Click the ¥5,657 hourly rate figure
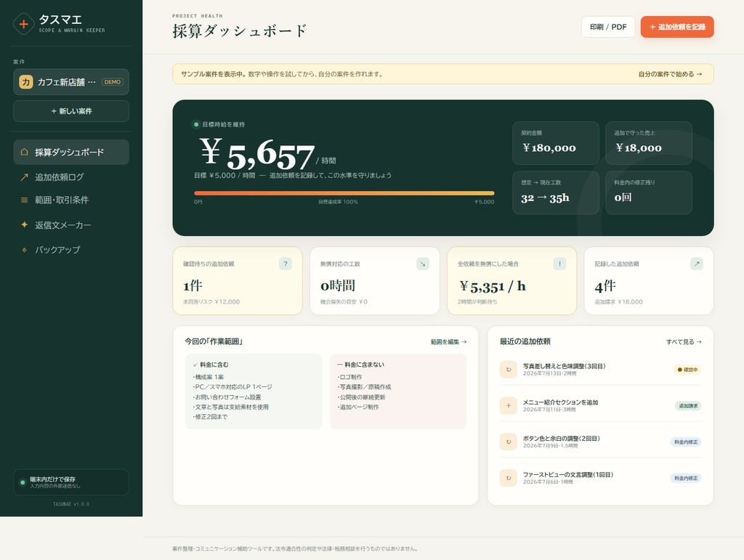This screenshot has width=744, height=560. tap(256, 153)
